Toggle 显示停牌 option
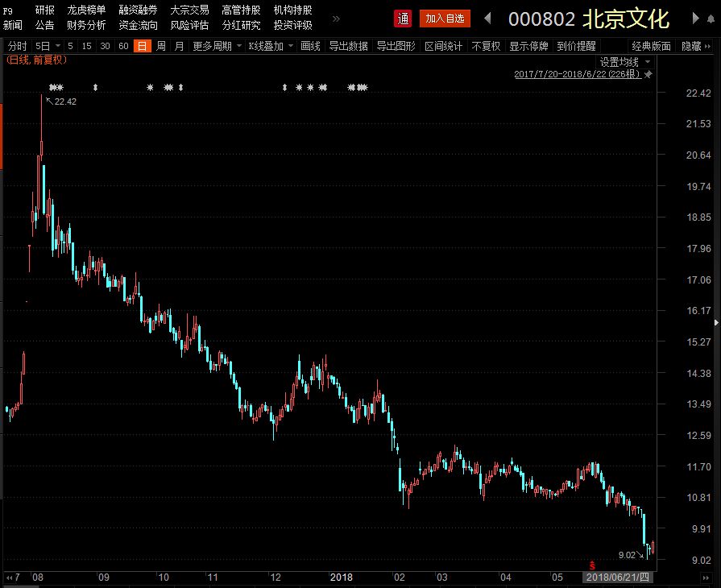Screen dimensions: 721x588 [x=528, y=46]
